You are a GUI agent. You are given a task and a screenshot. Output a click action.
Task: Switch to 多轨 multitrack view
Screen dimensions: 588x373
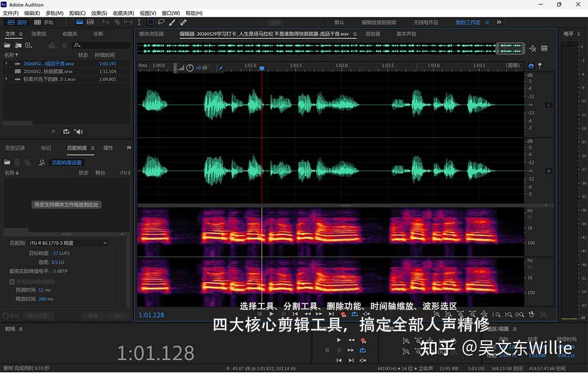(x=44, y=22)
